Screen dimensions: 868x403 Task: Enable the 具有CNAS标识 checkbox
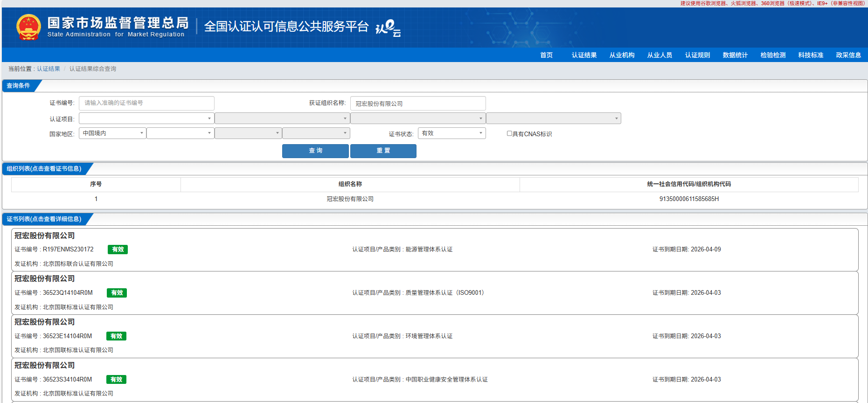[509, 133]
